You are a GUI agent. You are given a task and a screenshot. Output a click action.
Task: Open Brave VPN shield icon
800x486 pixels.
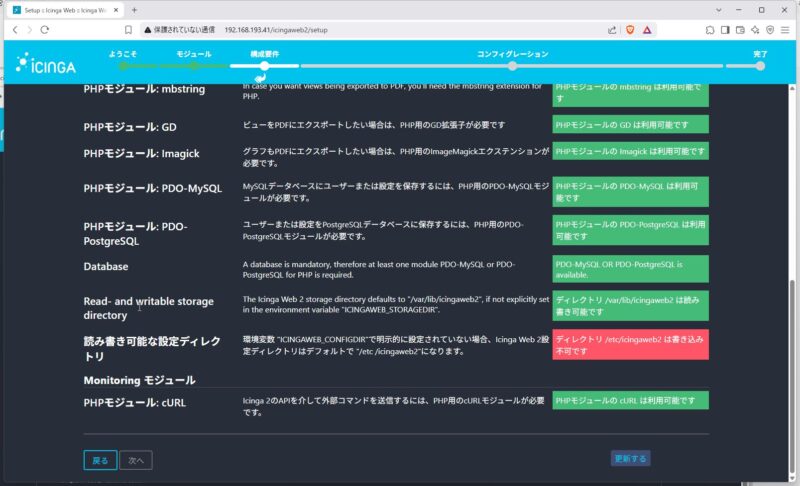pyautogui.click(x=770, y=30)
